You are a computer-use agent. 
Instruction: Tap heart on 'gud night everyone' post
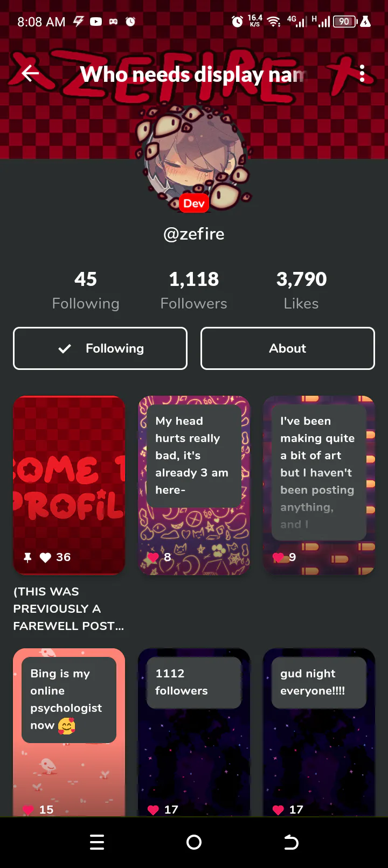278,810
